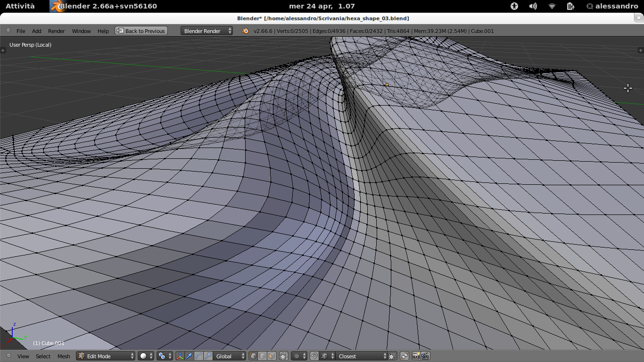The width and height of the screenshot is (644, 362).
Task: Toggle limit selection to visible
Action: click(x=284, y=356)
